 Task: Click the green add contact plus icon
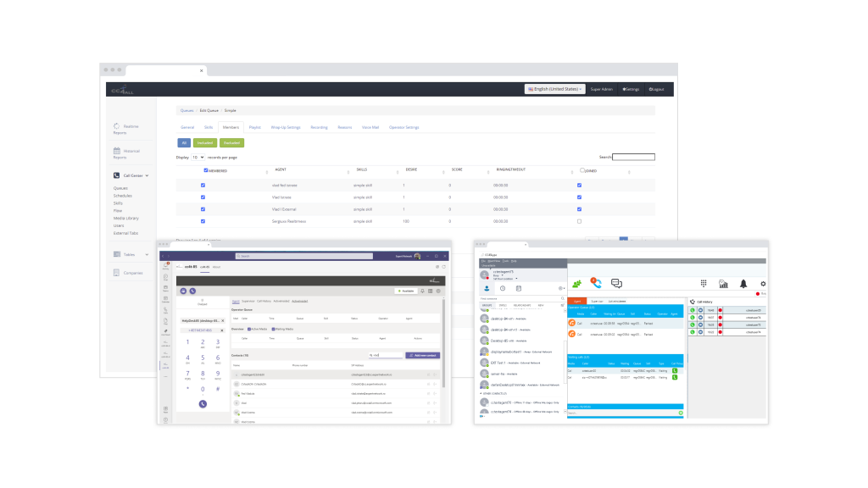681,413
